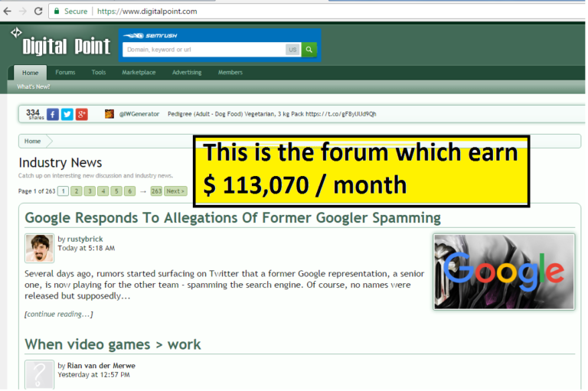Click the Next > pagination button
Screen dimensions: 588x391
(x=175, y=191)
